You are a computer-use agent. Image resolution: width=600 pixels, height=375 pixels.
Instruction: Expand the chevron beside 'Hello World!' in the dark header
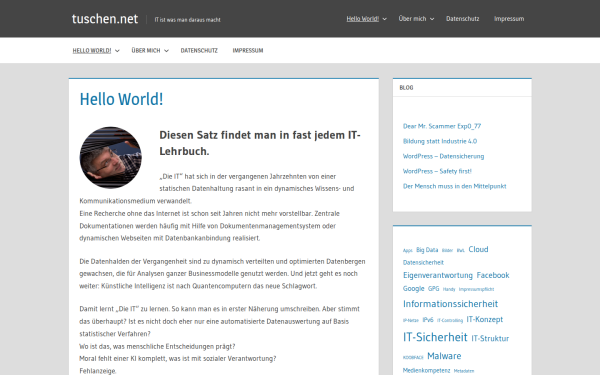point(385,19)
